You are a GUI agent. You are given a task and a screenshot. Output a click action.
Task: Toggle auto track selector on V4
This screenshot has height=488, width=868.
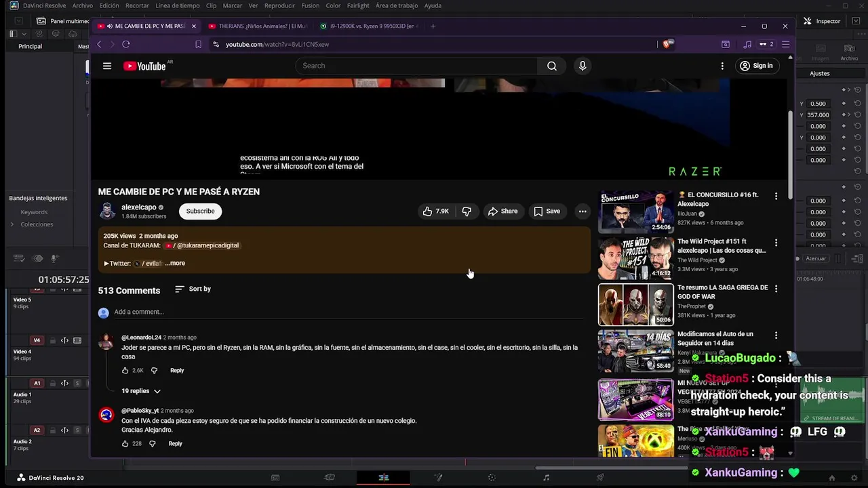tap(64, 340)
